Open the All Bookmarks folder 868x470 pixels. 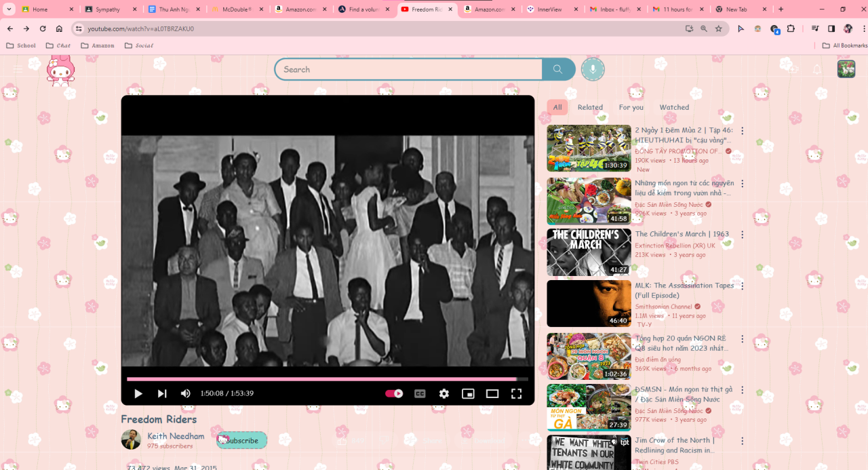coord(845,45)
